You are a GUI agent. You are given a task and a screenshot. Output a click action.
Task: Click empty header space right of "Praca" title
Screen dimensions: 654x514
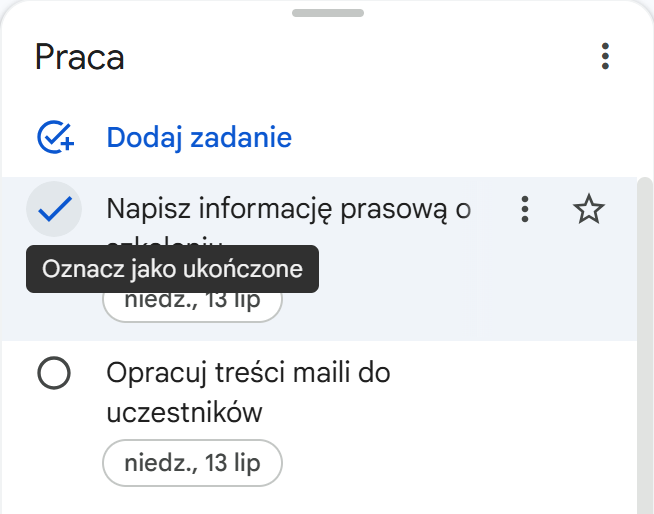pyautogui.click(x=350, y=57)
